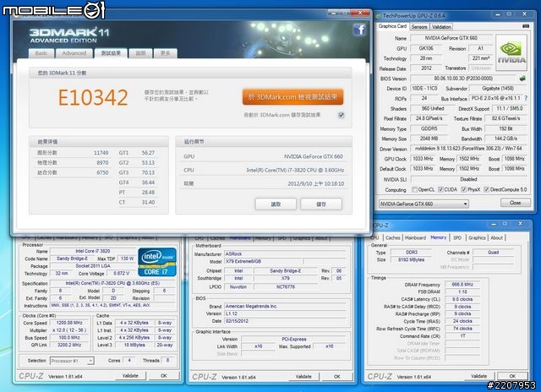The height and width of the screenshot is (392, 541).
Task: Click the NVIDIA logo in GPU-Z
Action: pos(511,52)
